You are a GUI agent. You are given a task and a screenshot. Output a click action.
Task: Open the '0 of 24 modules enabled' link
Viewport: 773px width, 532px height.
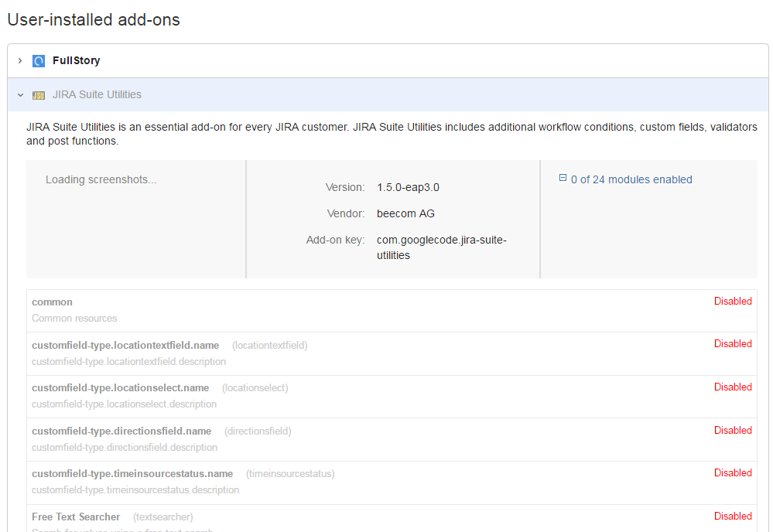point(631,179)
